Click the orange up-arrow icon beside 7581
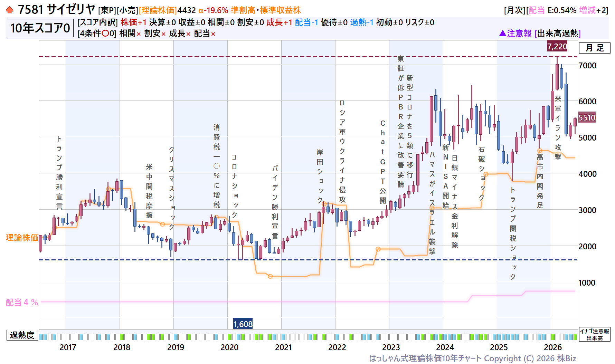The width and height of the screenshot is (615, 364). point(10,10)
